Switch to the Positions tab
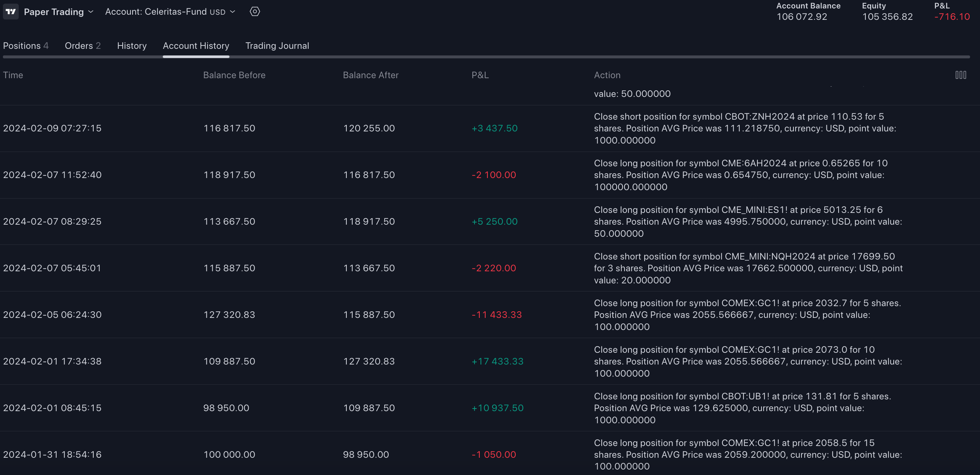 25,46
